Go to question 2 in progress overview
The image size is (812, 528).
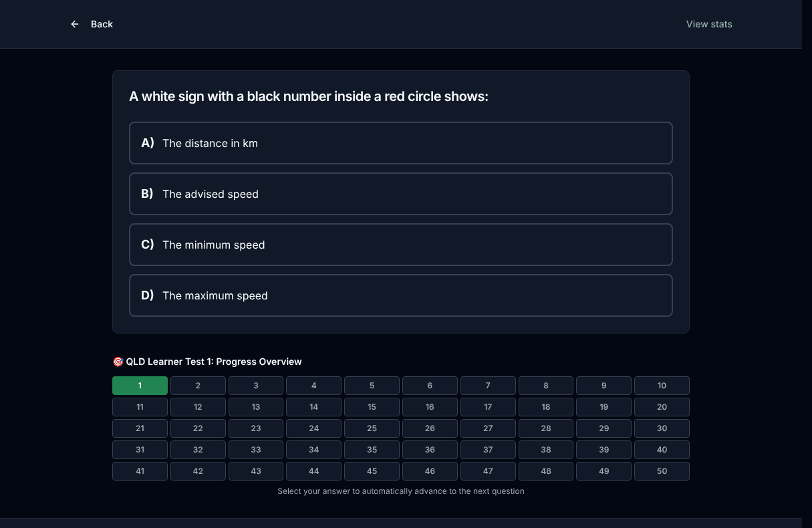tap(198, 386)
